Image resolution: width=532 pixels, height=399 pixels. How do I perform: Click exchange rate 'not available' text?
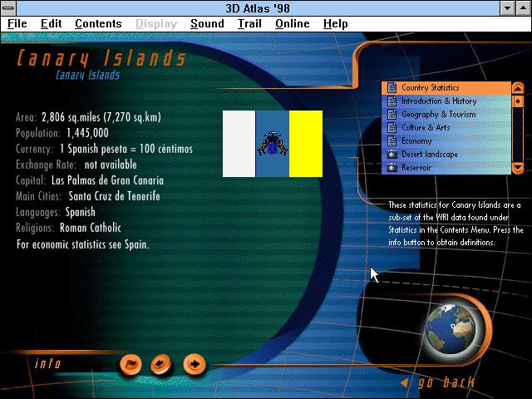pos(111,165)
